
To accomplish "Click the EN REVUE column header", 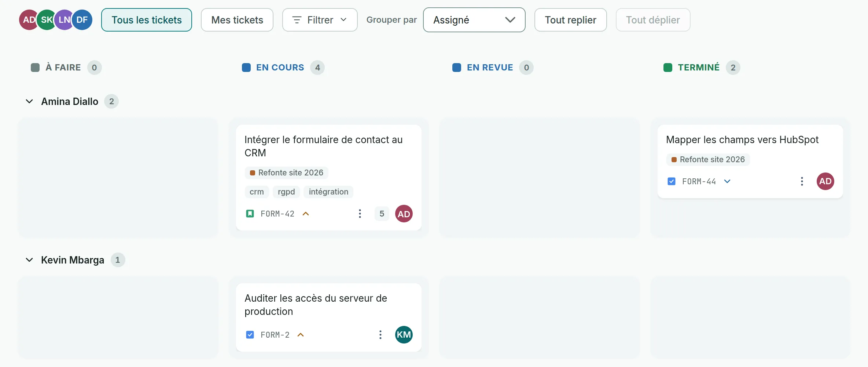I will 490,68.
